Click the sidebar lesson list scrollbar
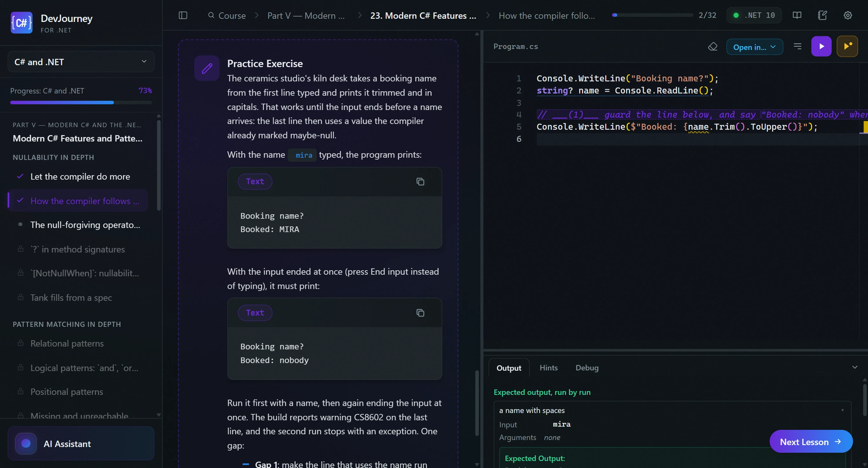868x468 pixels. click(x=159, y=165)
